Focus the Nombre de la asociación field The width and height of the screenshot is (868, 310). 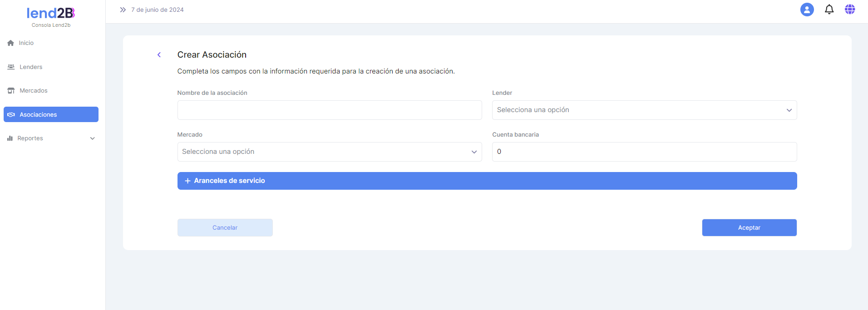point(329,110)
